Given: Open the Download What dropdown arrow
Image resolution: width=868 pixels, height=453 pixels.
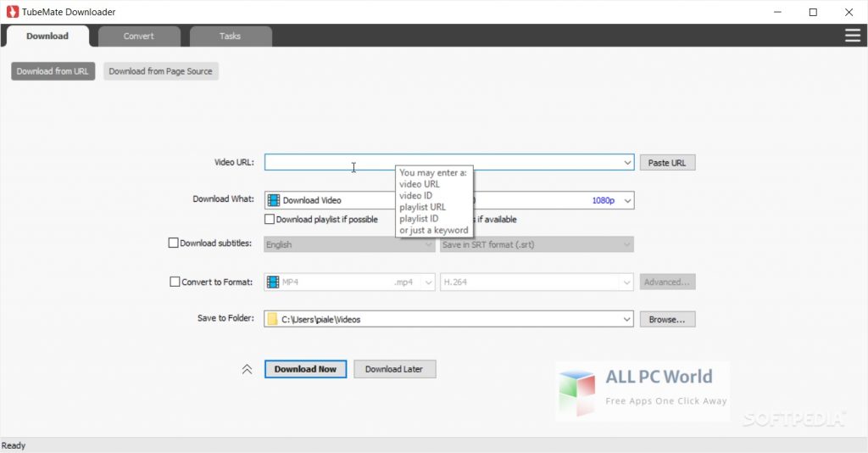Looking at the screenshot, I should (627, 200).
